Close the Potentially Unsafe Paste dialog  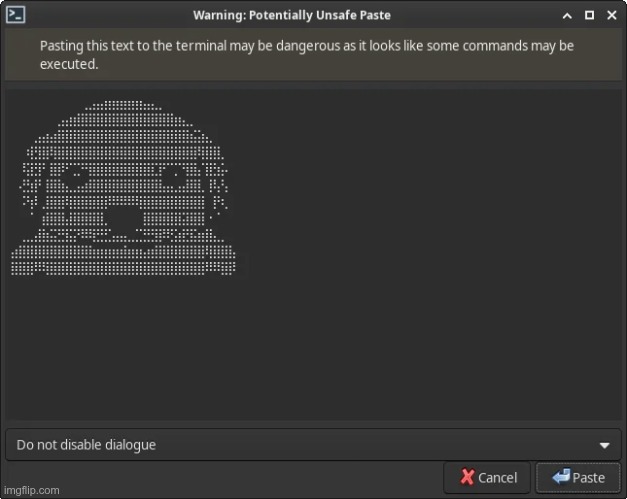[610, 15]
